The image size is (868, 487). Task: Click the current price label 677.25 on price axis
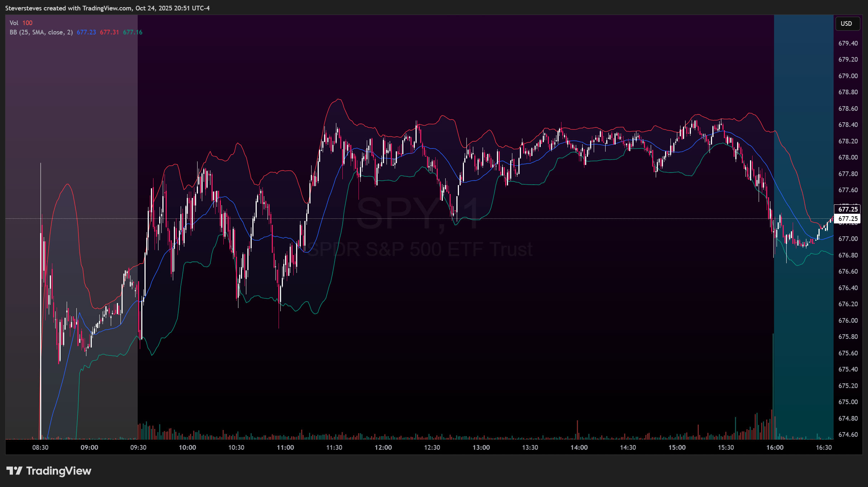coord(848,218)
